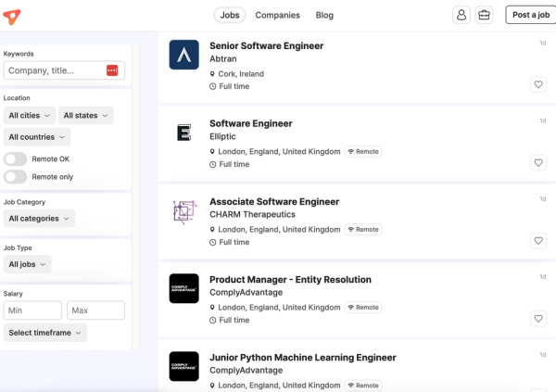This screenshot has height=392, width=556.
Task: Open the All states dropdown
Action: pyautogui.click(x=85, y=116)
